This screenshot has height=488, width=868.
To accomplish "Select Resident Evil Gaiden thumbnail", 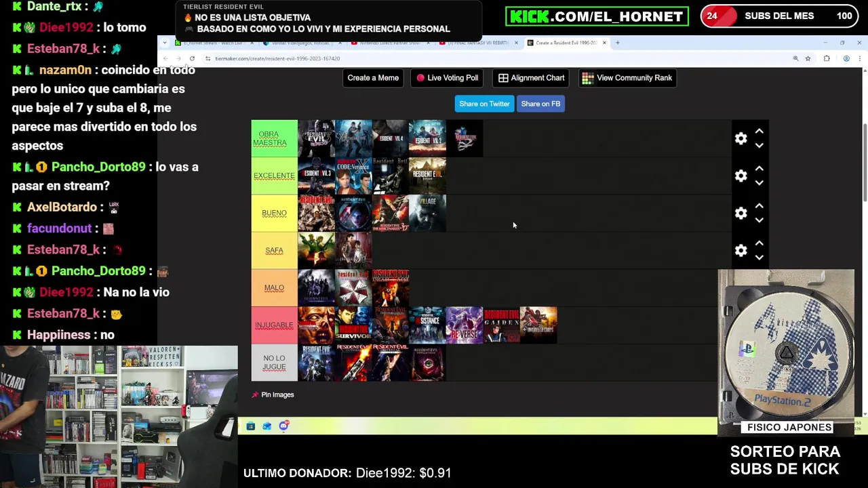I will tap(501, 325).
